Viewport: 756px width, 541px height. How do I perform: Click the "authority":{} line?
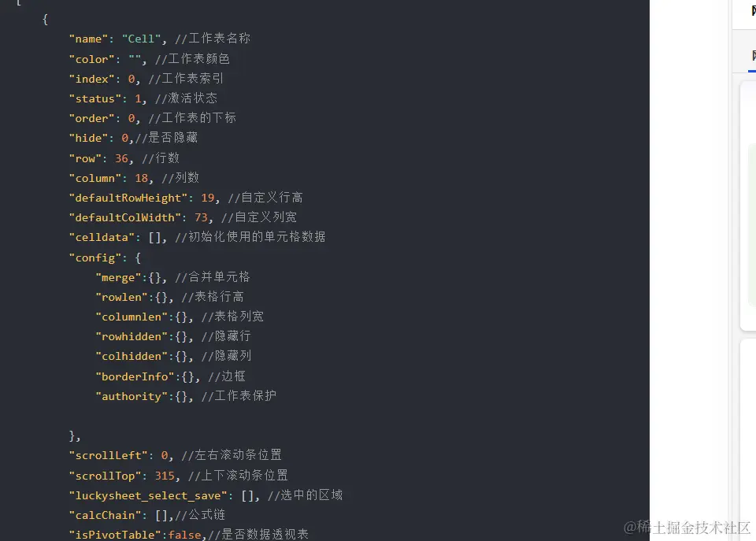(x=186, y=396)
